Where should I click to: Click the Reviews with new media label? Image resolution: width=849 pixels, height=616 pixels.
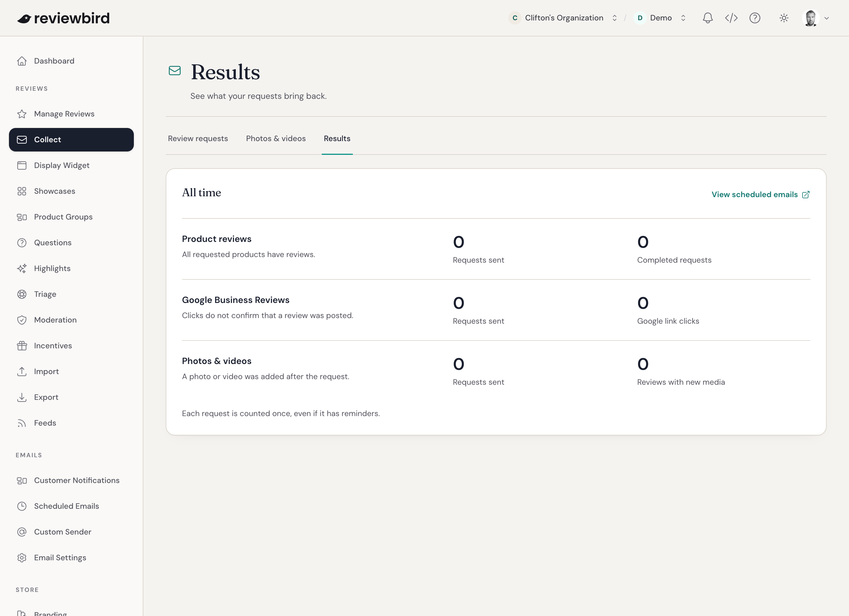[x=681, y=382]
